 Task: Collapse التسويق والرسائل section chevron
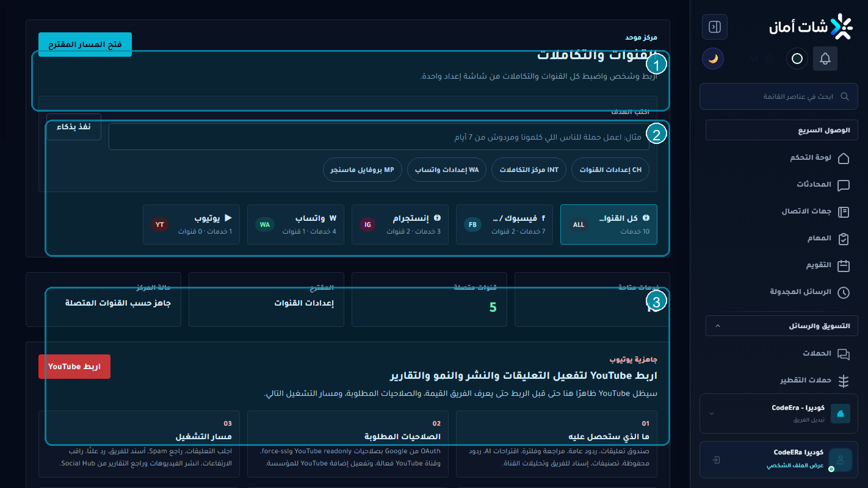tap(718, 326)
